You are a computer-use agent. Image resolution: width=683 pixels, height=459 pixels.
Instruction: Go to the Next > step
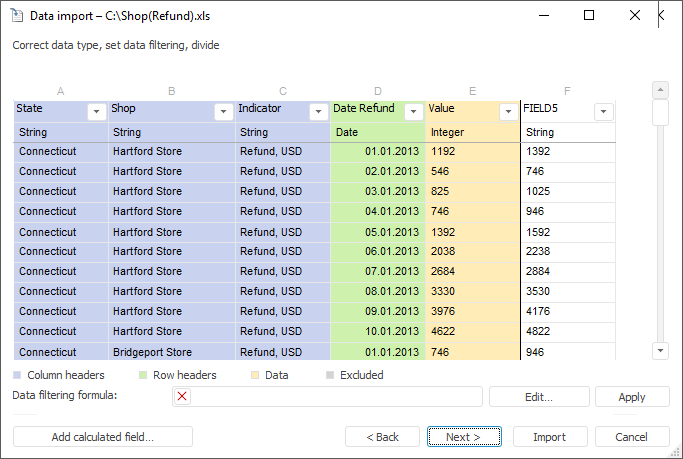click(464, 437)
